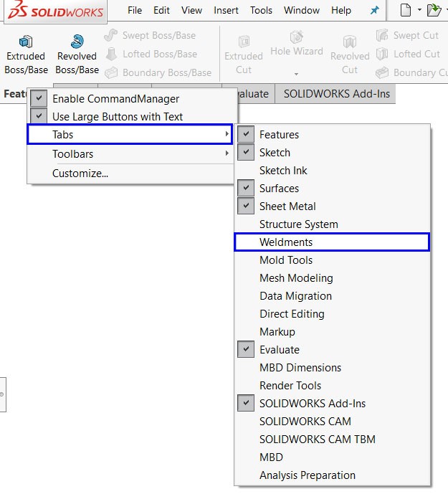
Task: Click the Extruded Boss/Base tool icon
Action: (26, 42)
